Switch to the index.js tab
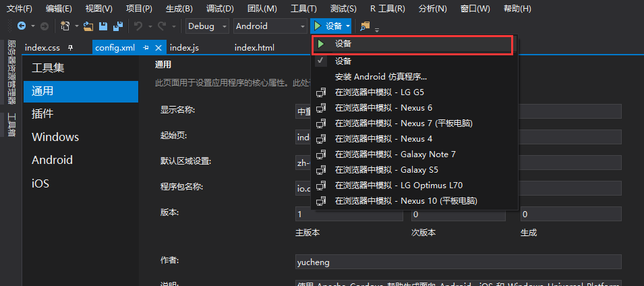644x286 pixels. tap(184, 48)
